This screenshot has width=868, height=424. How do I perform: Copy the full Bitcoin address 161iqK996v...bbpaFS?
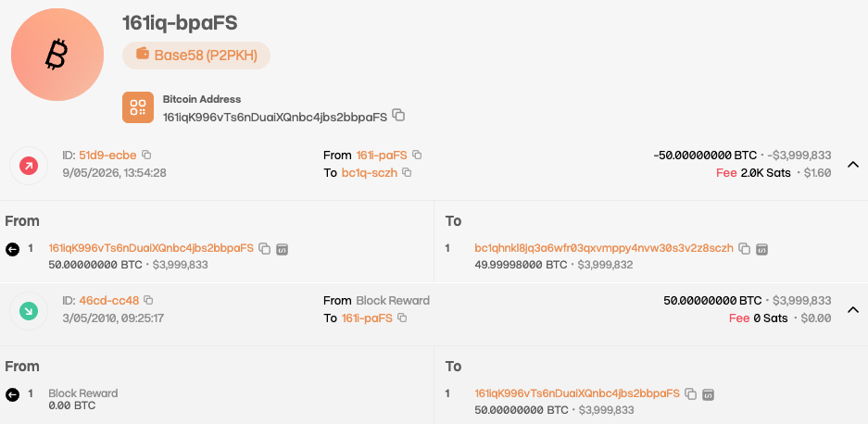398,115
